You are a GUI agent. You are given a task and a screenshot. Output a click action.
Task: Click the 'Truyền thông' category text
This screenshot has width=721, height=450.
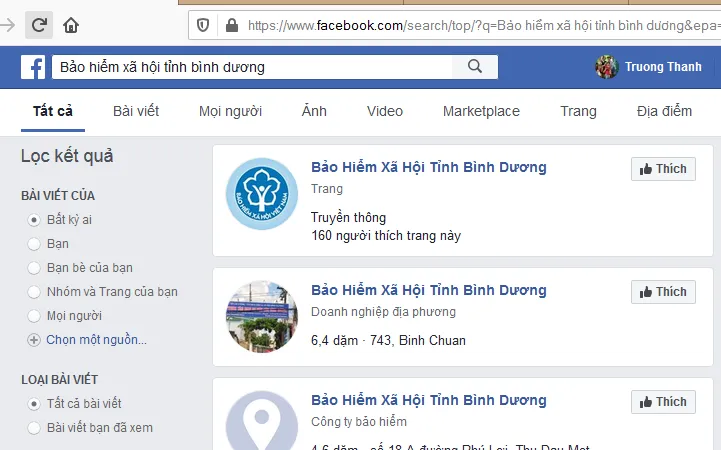click(x=349, y=217)
